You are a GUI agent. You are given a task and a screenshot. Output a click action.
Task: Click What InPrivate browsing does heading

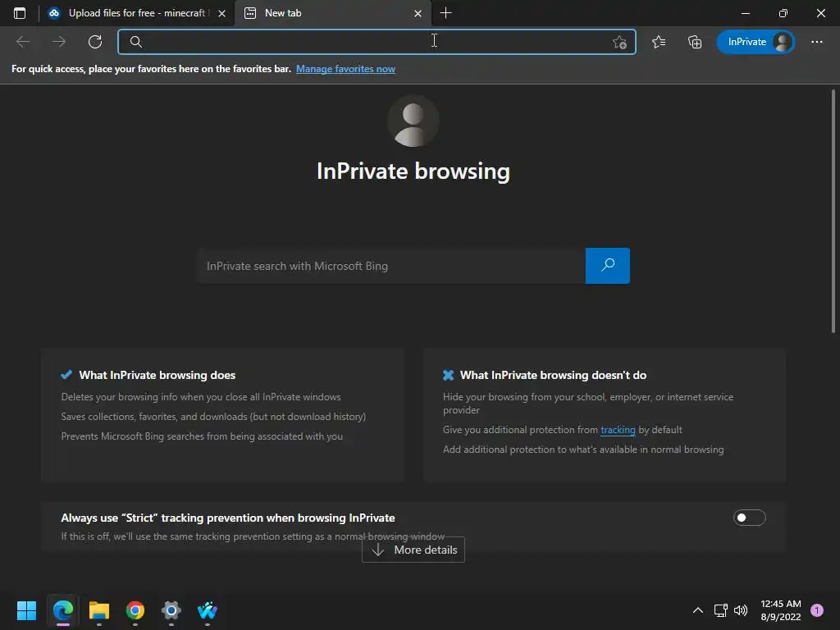(157, 375)
